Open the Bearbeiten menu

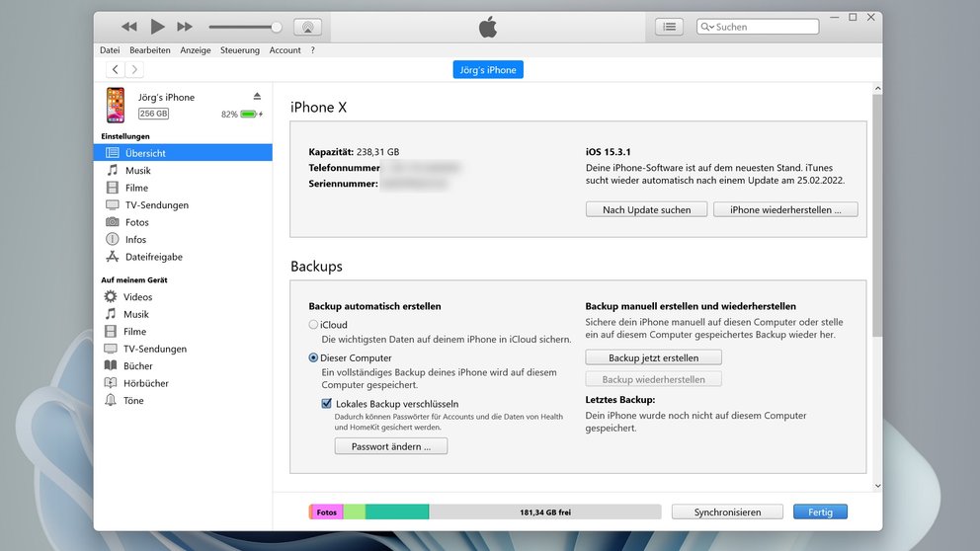pos(150,50)
